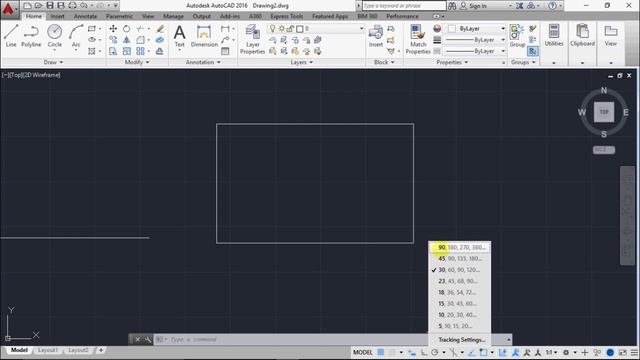Select the Dimension tool
The image size is (640, 360).
point(204,36)
